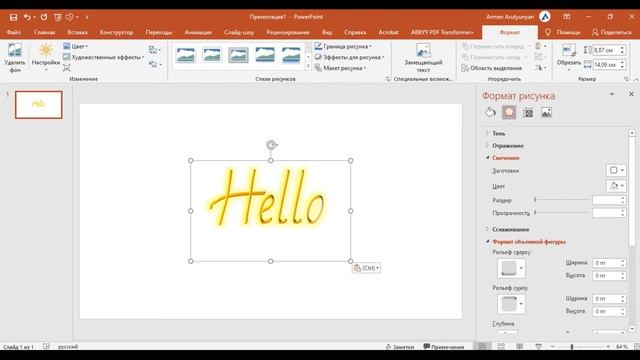The width and height of the screenshot is (640, 360).
Task: Open the Файл tab
Action: click(13, 32)
